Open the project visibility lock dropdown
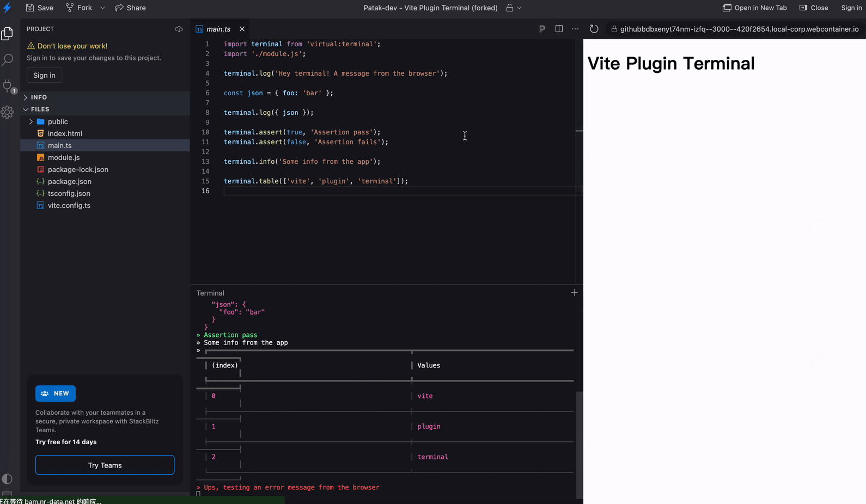 coord(514,8)
